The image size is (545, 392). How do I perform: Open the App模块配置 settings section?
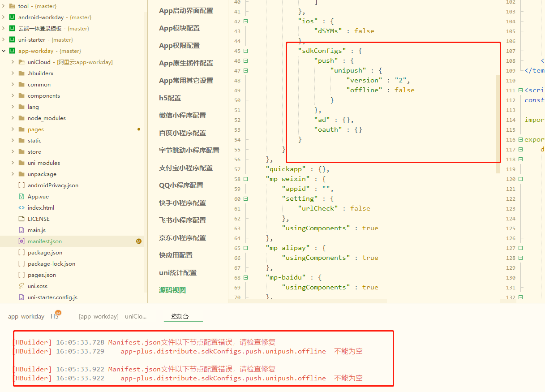point(179,28)
